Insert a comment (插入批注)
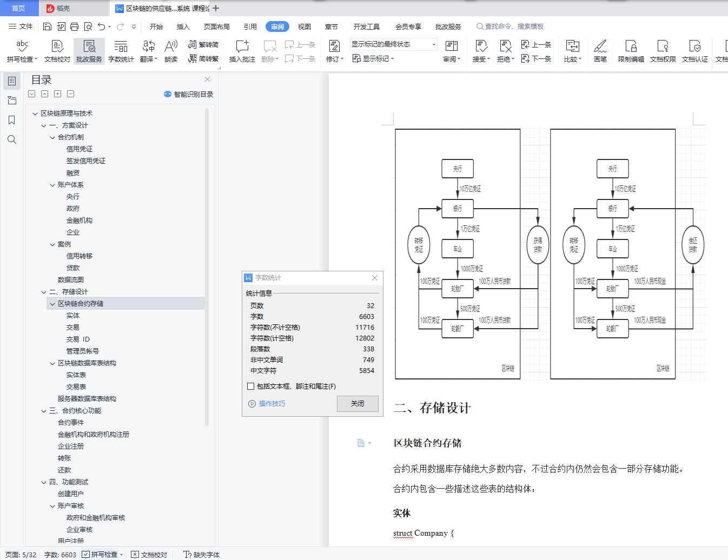Screen dimensions: 728x560 (242, 51)
